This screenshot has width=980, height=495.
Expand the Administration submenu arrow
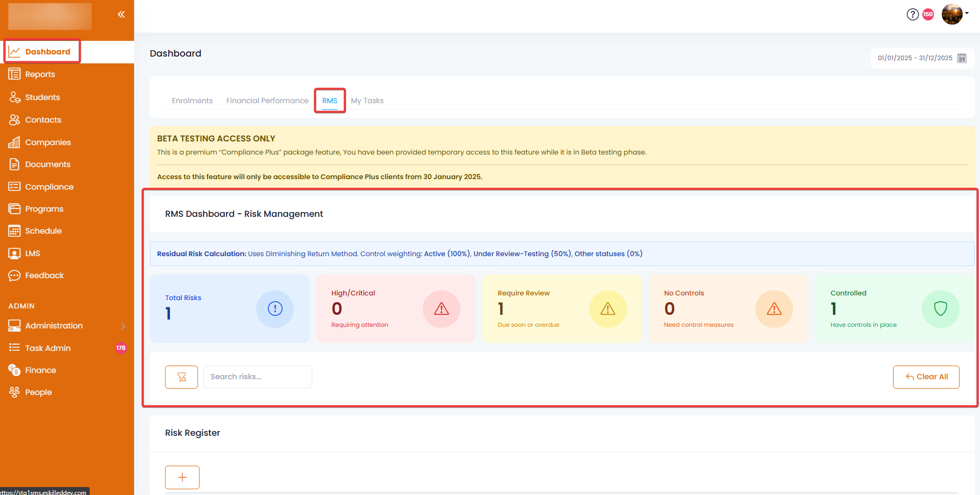pos(123,326)
